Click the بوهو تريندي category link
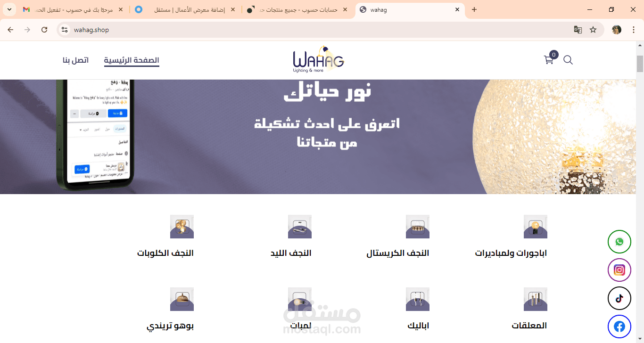The height and width of the screenshot is (343, 644). [x=170, y=326]
